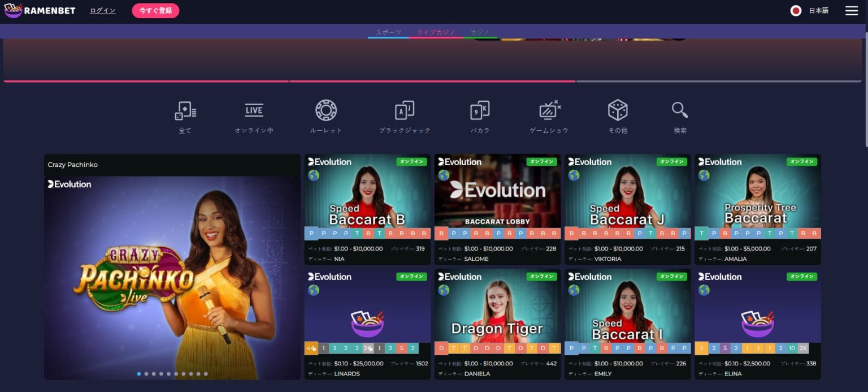Select the ゲームショウ TV icon
The image size is (868, 392).
tap(549, 110)
